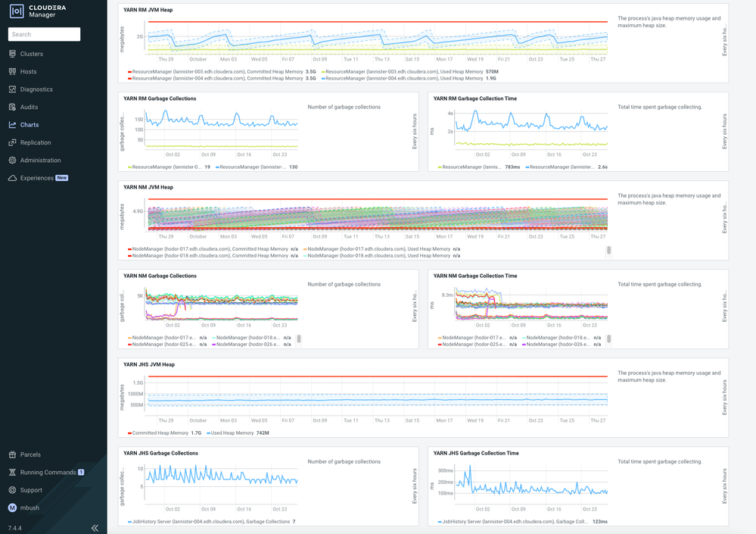Open Experiences page

(x=36, y=178)
